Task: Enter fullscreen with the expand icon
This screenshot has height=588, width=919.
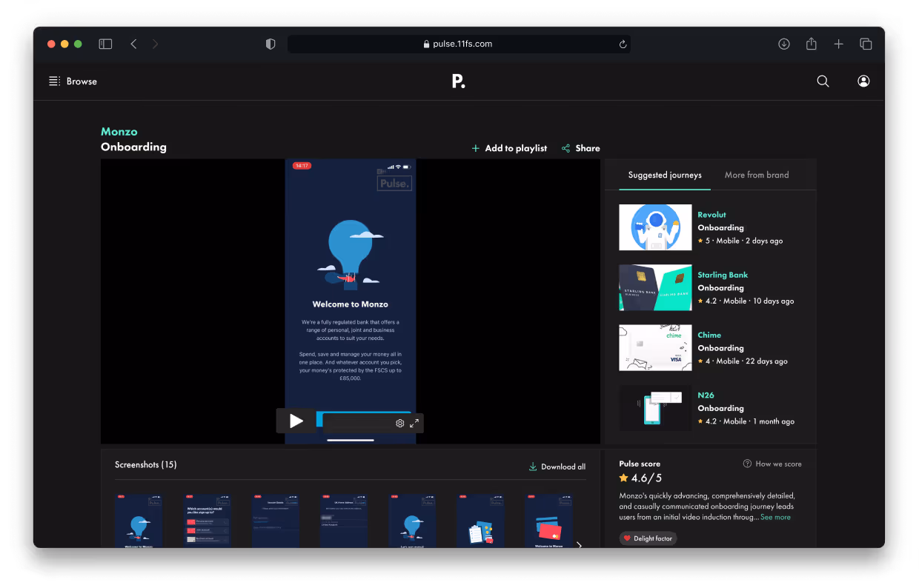Action: point(414,423)
